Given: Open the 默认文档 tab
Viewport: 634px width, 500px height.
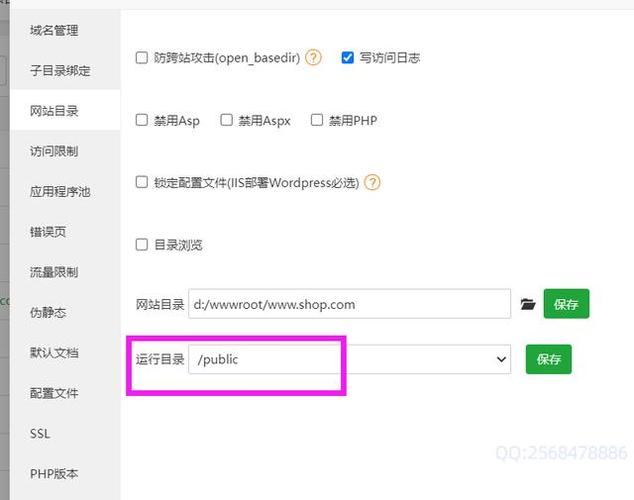Looking at the screenshot, I should click(66, 352).
